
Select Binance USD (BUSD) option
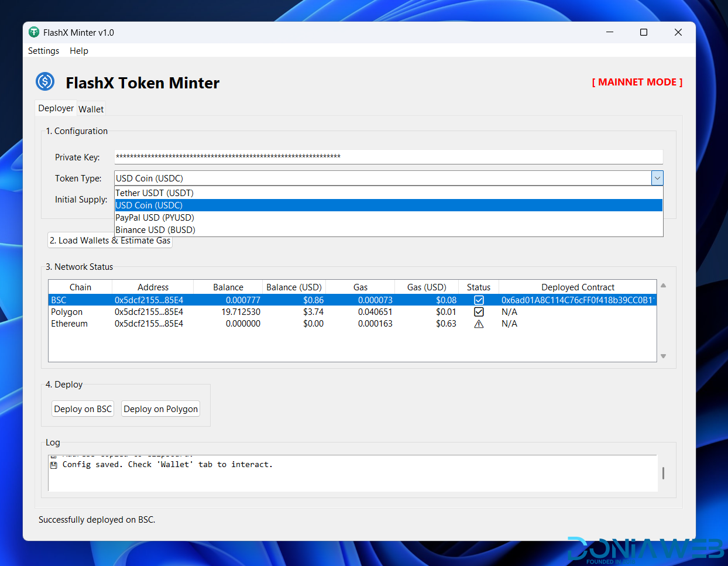(x=155, y=230)
